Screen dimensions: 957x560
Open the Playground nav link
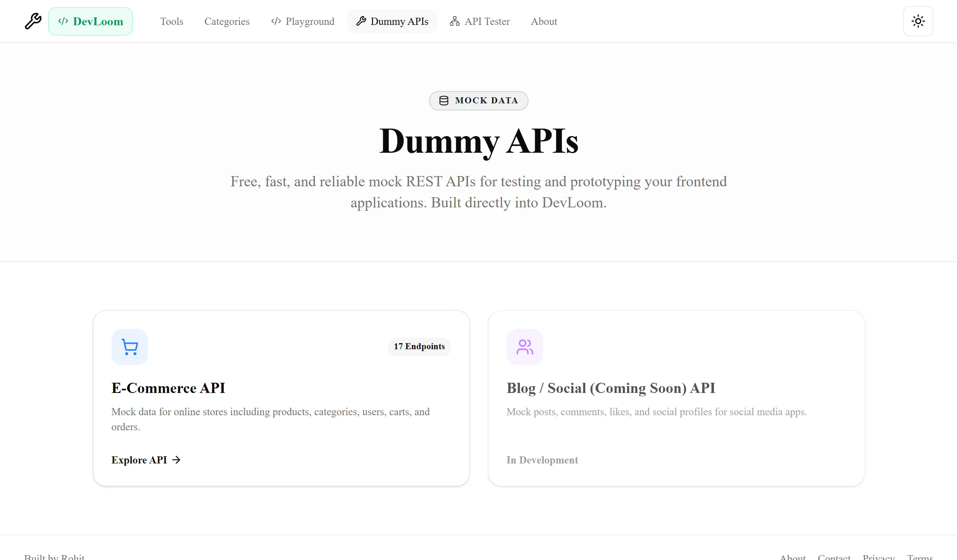pyautogui.click(x=303, y=21)
